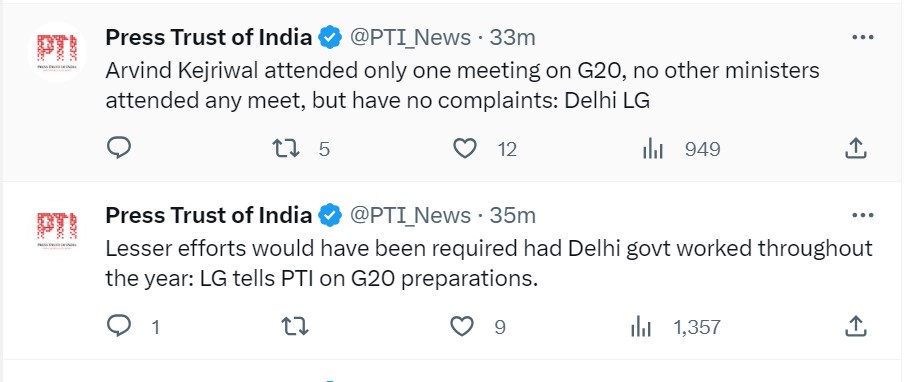Open Press Trust of India name in second tweet
This screenshot has width=913, height=382.
coord(208,215)
